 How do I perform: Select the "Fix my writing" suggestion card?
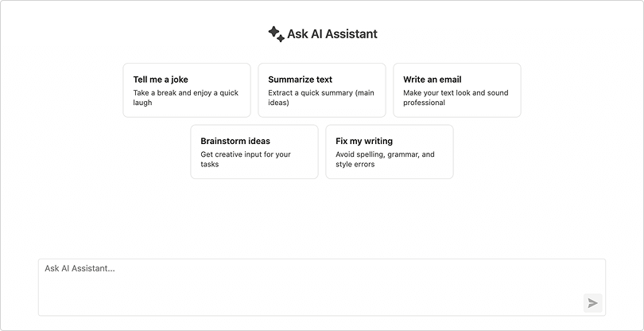[x=389, y=151]
